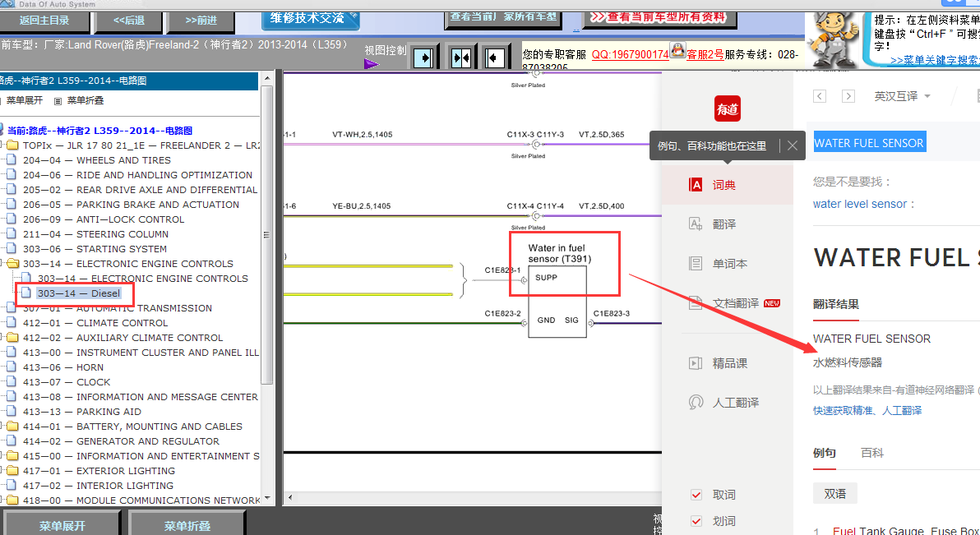
Task: Select the 303-14 Diesel document
Action: coord(78,293)
